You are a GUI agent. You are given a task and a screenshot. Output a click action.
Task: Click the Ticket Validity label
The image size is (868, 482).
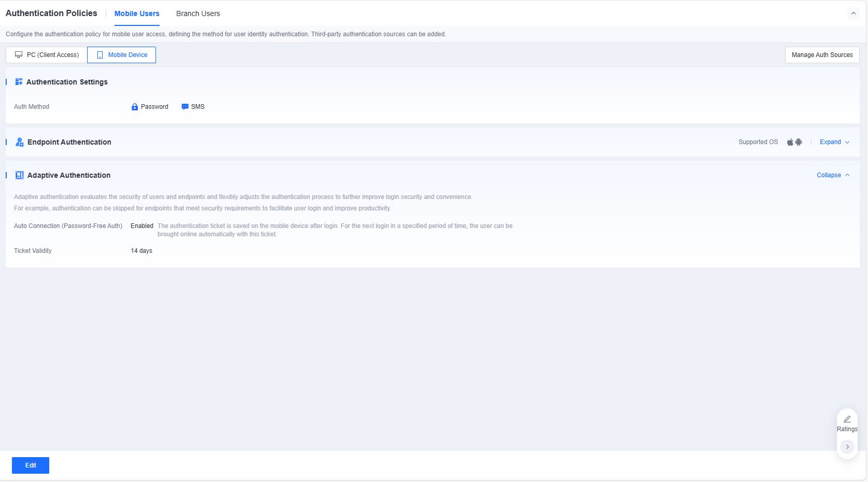[33, 251]
